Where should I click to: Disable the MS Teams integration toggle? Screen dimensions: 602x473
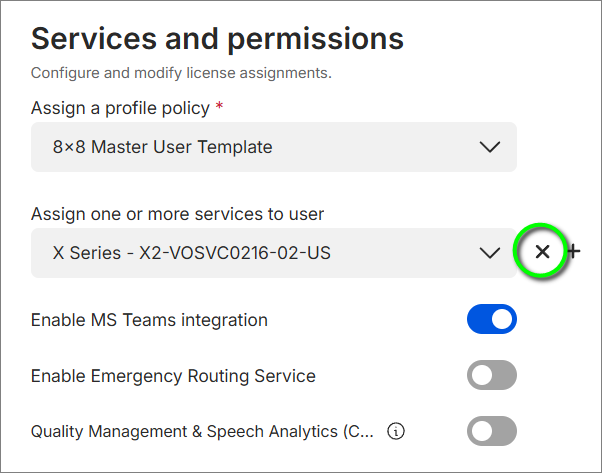[491, 320]
